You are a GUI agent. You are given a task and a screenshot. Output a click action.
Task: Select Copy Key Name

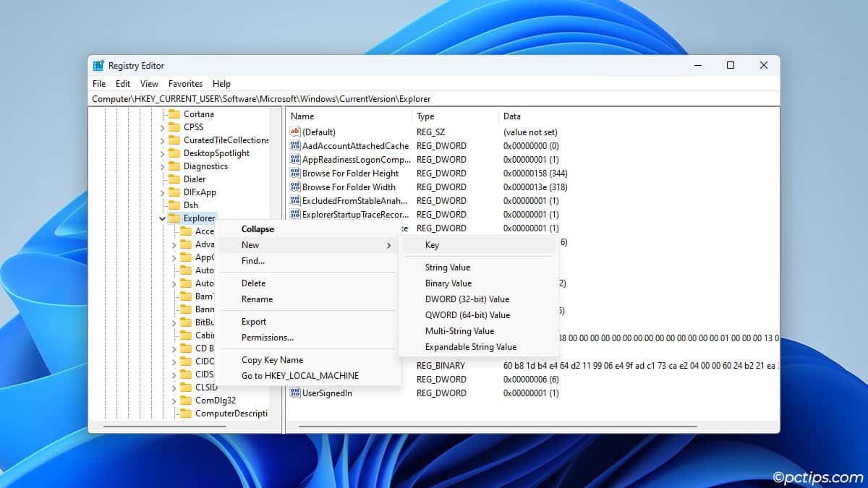pos(307,360)
